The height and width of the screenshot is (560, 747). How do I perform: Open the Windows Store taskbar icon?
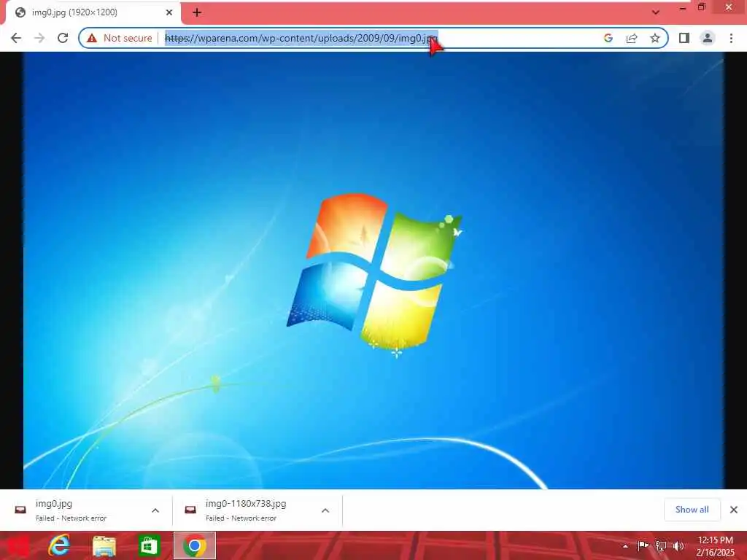[x=149, y=545]
